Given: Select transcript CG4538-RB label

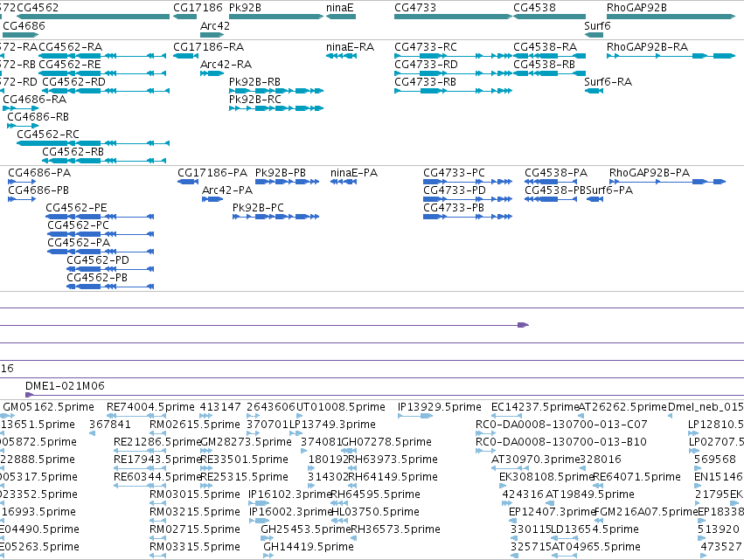Looking at the screenshot, I should coord(545,65).
